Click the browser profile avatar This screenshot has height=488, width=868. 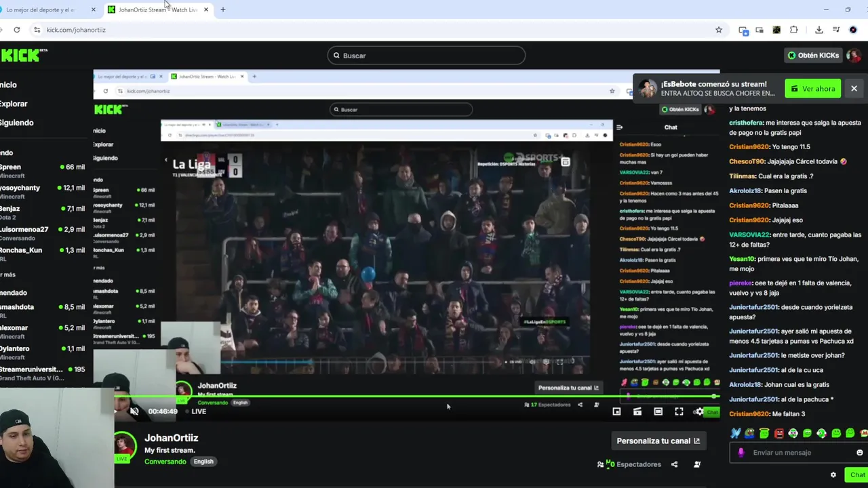[853, 30]
